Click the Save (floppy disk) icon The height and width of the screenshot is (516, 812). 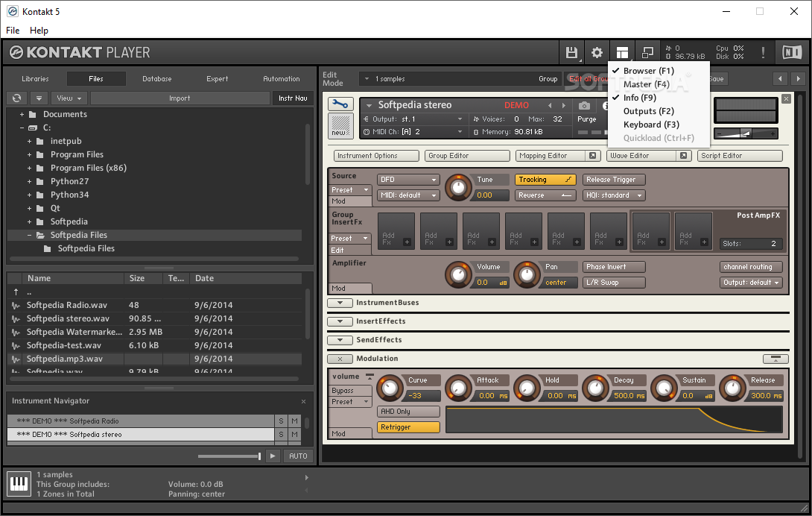[571, 52]
